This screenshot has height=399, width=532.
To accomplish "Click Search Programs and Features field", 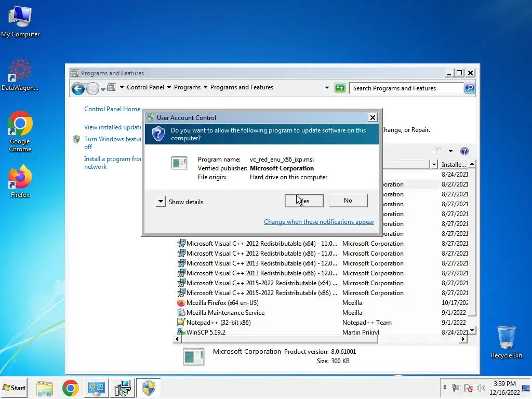I will (x=406, y=88).
